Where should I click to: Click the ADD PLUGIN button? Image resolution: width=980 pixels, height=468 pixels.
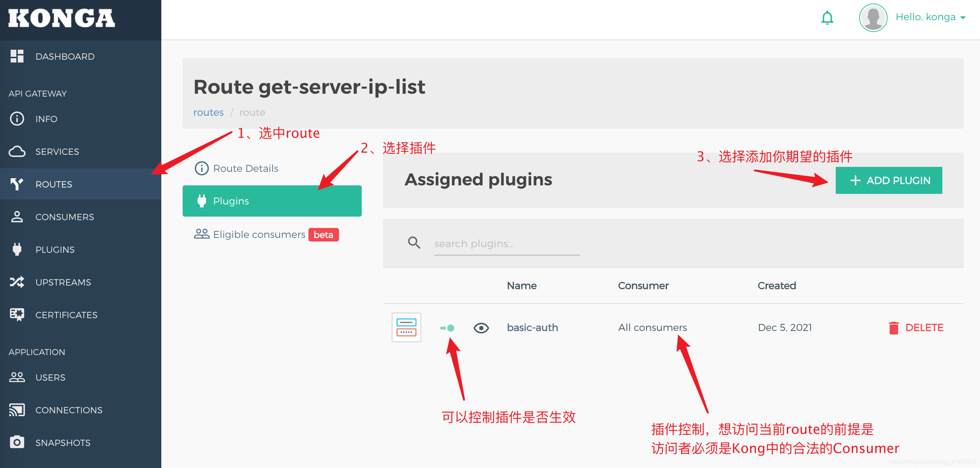point(888,180)
